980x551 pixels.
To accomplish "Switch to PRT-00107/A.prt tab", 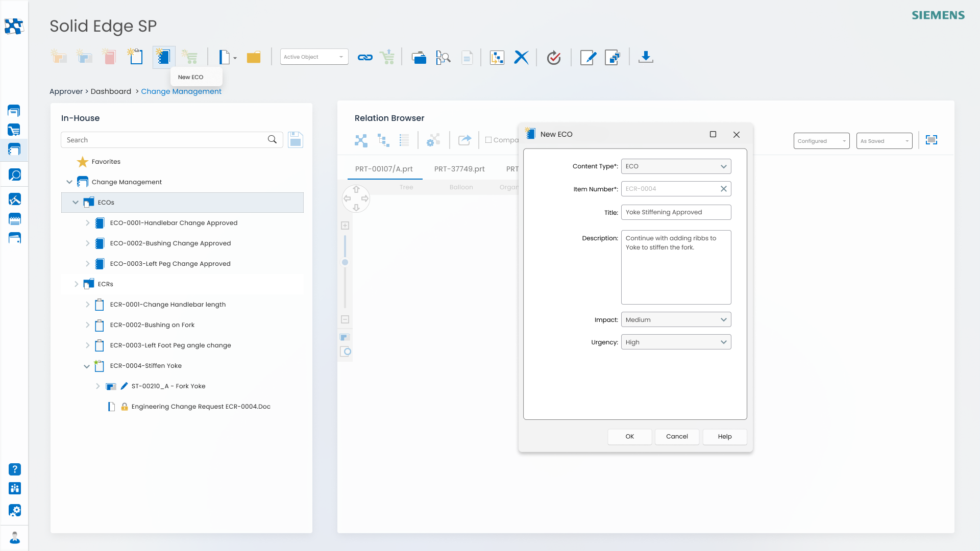I will [x=384, y=169].
